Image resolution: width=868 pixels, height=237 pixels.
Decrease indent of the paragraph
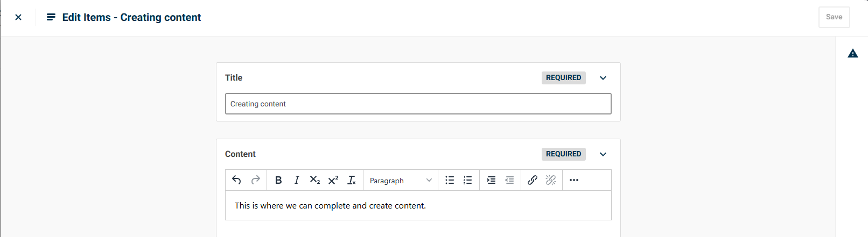click(x=509, y=180)
